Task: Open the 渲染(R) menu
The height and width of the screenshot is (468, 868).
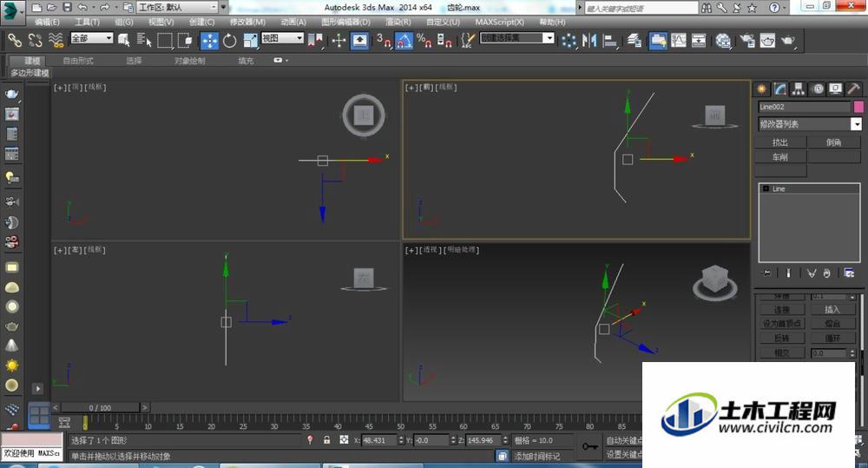Action: pyautogui.click(x=398, y=22)
